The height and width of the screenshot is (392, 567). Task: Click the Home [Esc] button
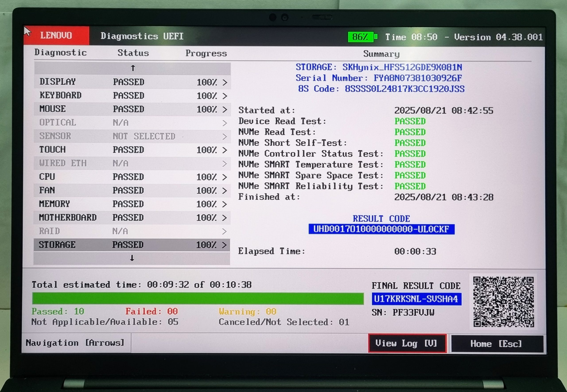497,344
